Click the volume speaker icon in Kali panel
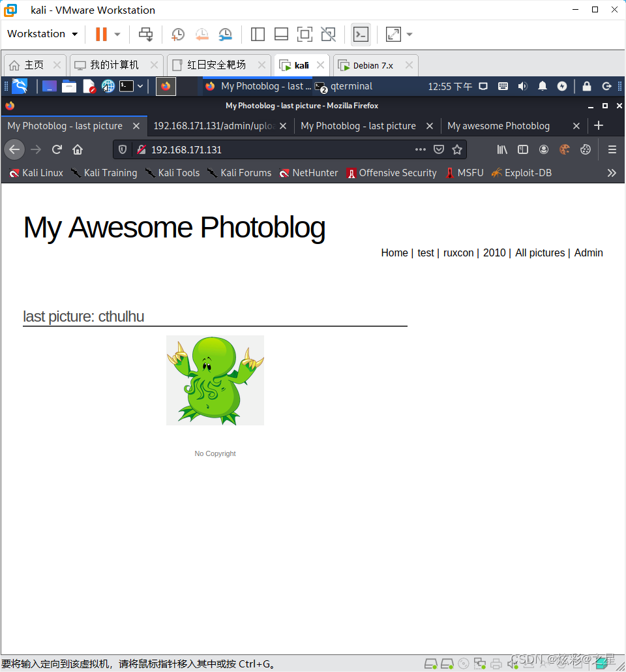 coord(522,86)
